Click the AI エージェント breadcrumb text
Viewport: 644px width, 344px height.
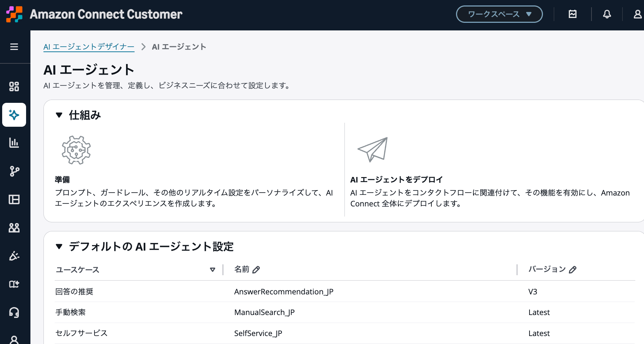(179, 47)
